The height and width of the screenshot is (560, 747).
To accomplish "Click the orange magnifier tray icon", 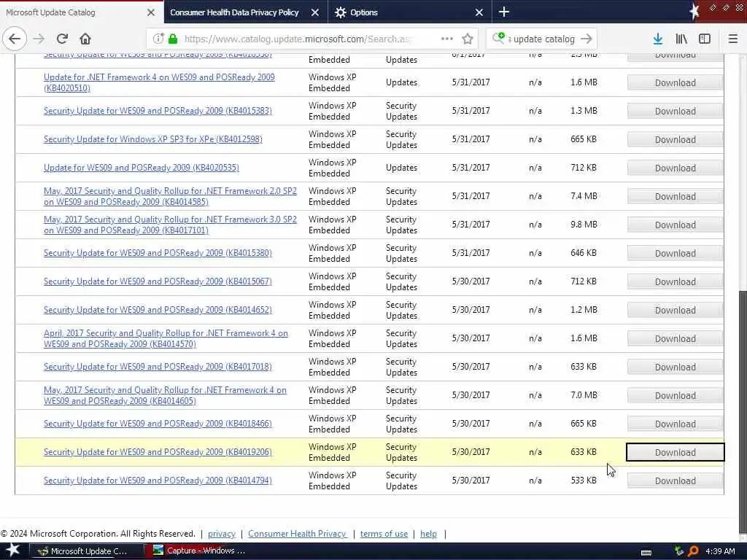I will (x=693, y=551).
